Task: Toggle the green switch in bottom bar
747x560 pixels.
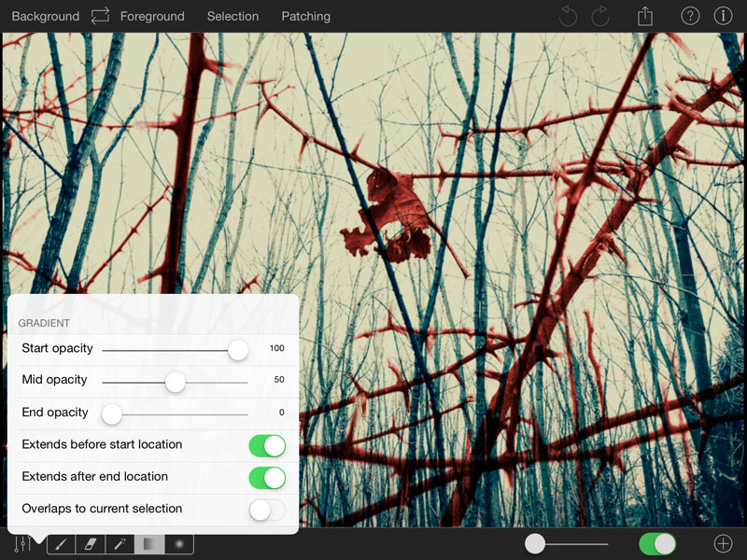Action: click(x=657, y=543)
